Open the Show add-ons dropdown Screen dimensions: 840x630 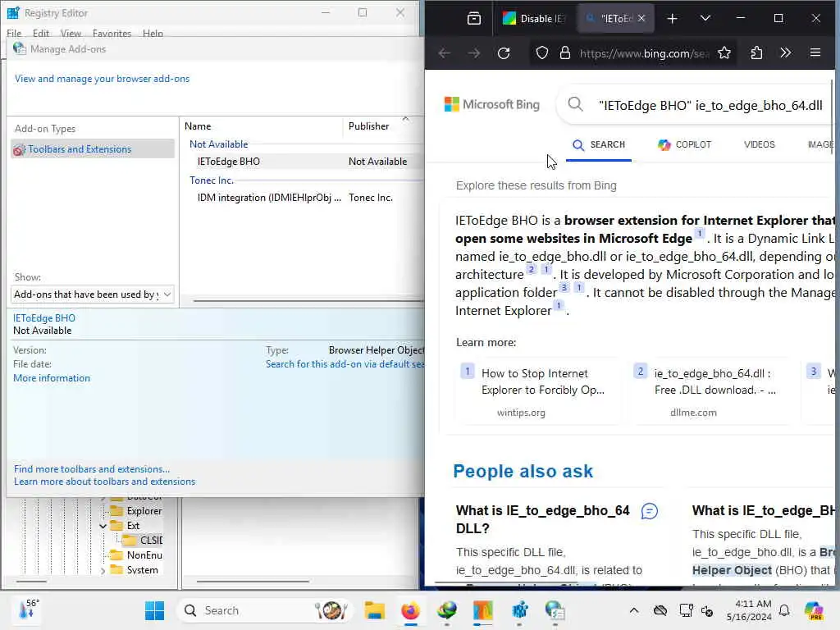(x=92, y=294)
